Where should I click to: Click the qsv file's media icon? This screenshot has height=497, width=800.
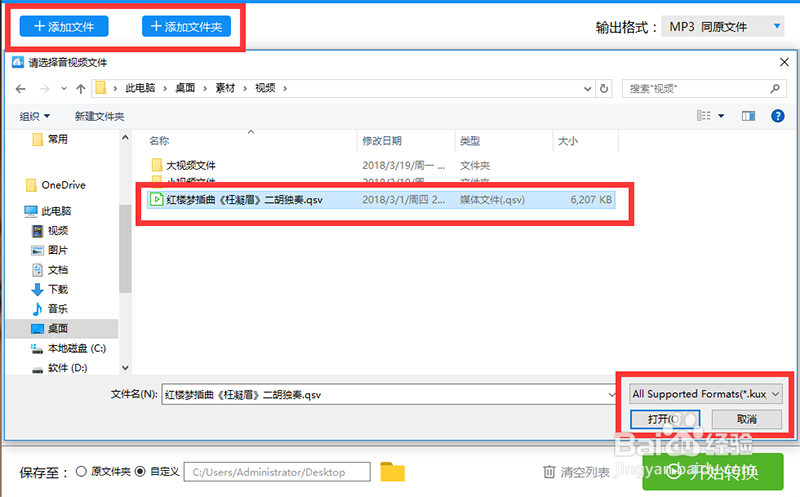point(157,200)
